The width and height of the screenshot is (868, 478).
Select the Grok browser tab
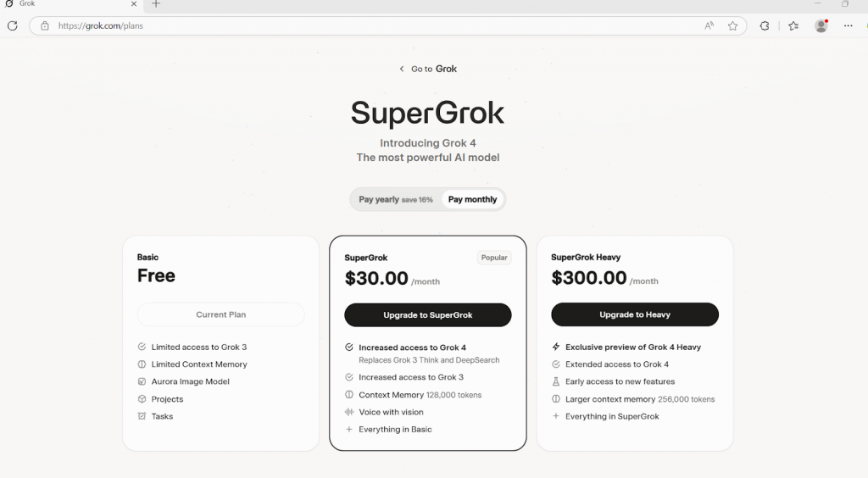(68, 4)
